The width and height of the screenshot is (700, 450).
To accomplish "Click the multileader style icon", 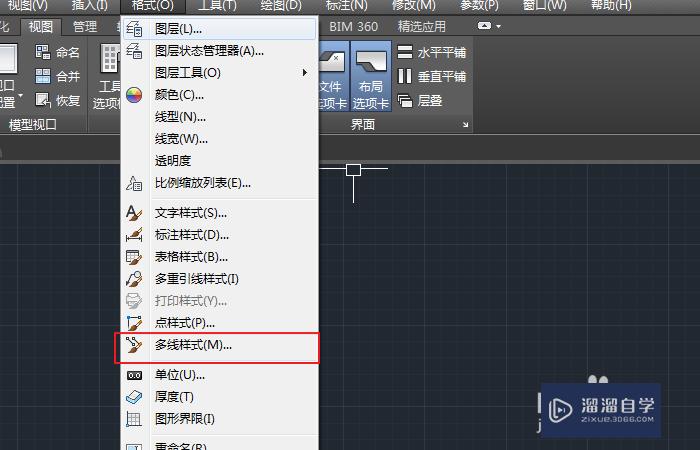I will coord(134,279).
